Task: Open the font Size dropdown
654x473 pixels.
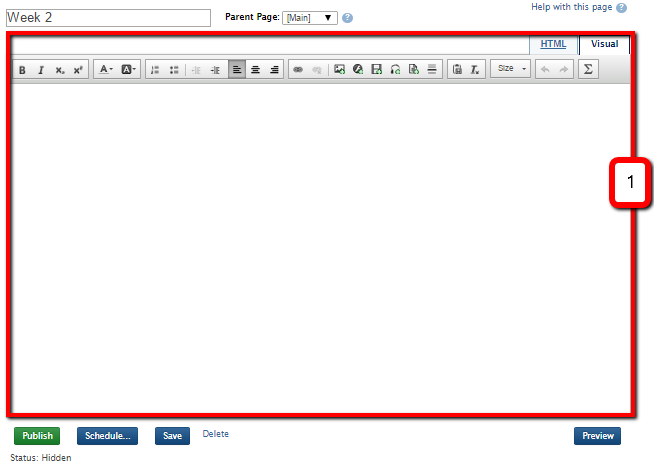Action: pos(511,68)
